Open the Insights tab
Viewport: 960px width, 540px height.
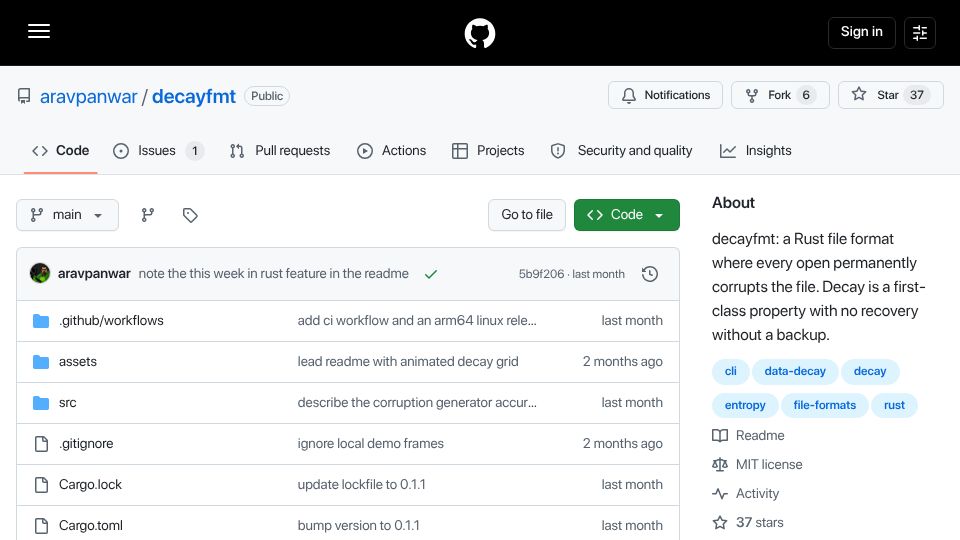pyautogui.click(x=756, y=151)
